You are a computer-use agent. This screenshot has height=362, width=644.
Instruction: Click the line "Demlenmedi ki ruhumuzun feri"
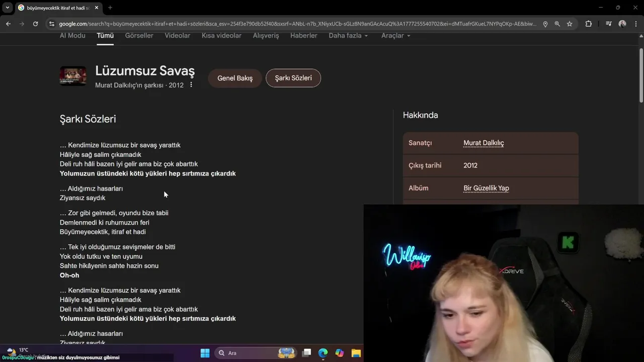[x=105, y=222]
